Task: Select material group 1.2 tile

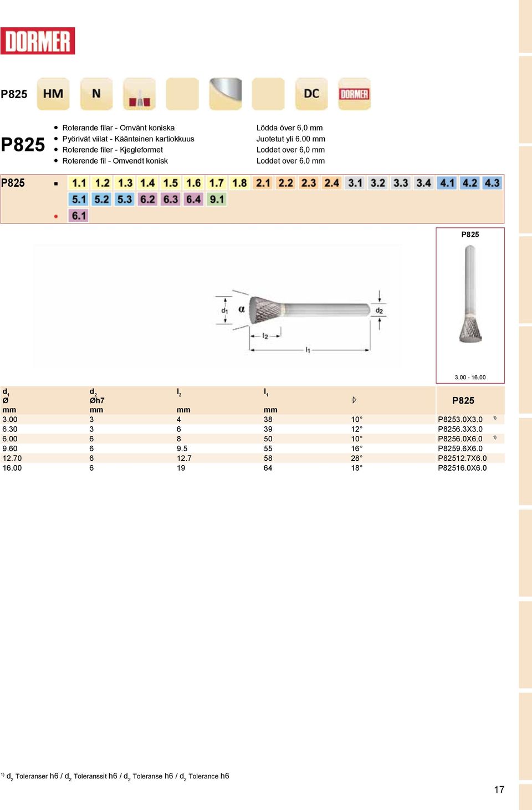Action: 103,183
